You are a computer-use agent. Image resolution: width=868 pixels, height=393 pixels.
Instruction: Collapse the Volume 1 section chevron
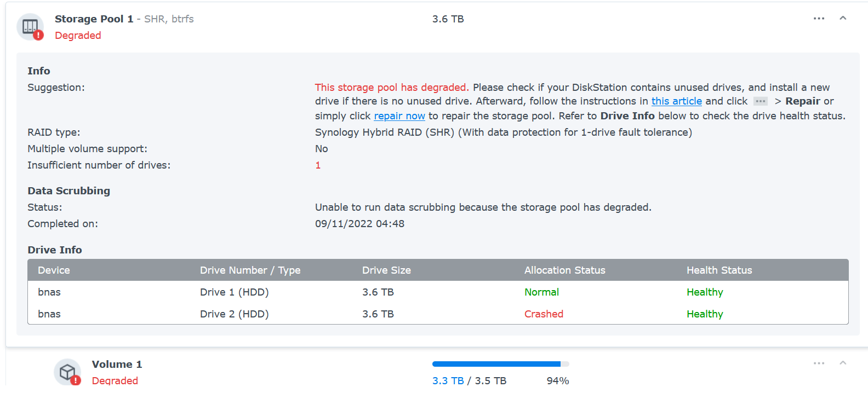click(x=843, y=363)
